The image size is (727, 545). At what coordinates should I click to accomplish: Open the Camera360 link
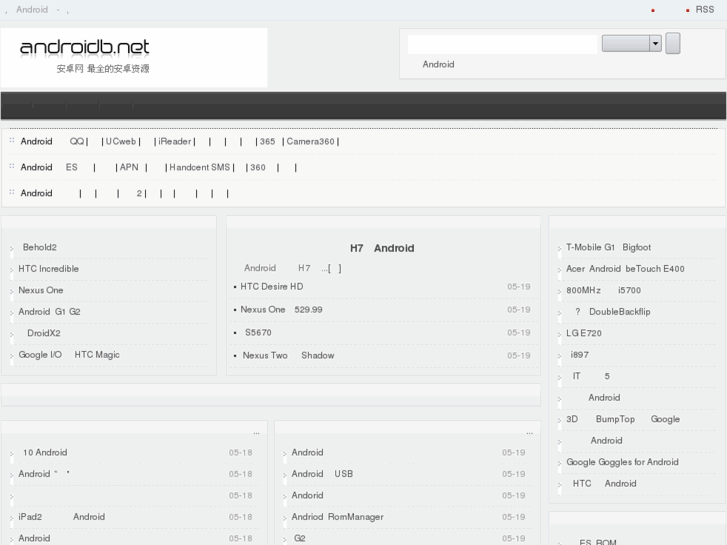click(x=310, y=141)
